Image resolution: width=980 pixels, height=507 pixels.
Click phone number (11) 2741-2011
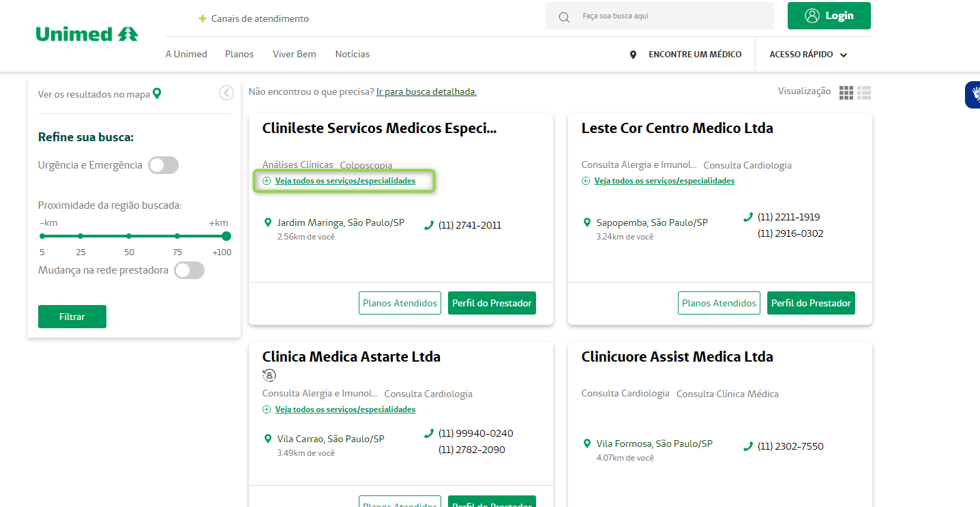[470, 225]
